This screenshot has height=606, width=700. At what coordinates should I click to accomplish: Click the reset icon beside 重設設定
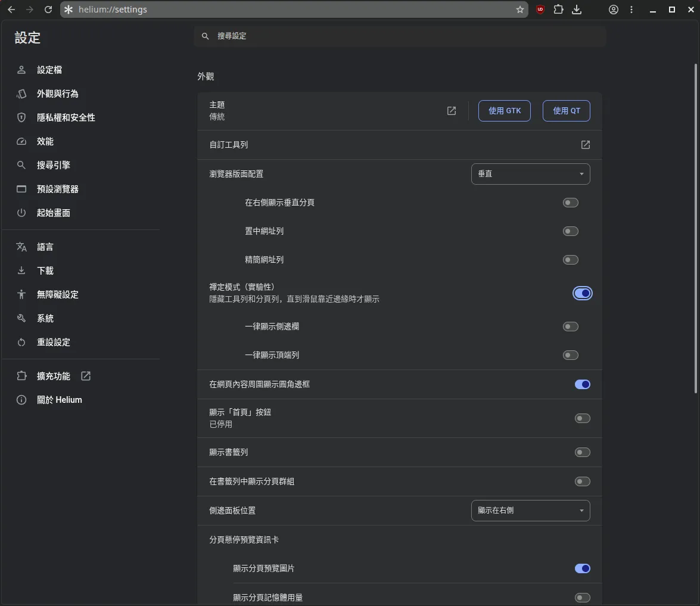(x=21, y=342)
